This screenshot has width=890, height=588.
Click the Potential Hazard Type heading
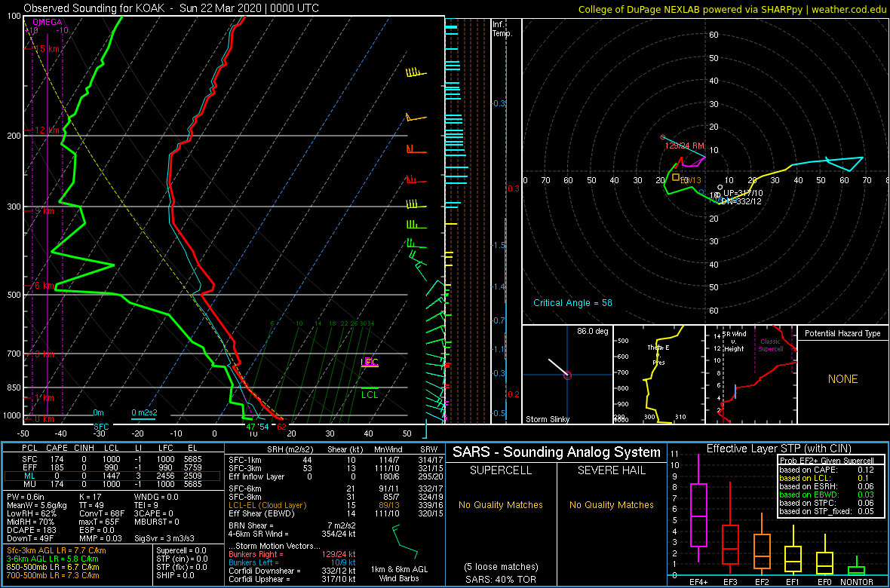pyautogui.click(x=843, y=333)
